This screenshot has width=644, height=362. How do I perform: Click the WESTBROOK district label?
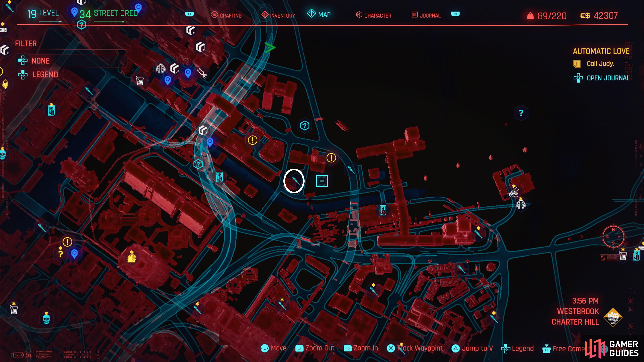(578, 311)
